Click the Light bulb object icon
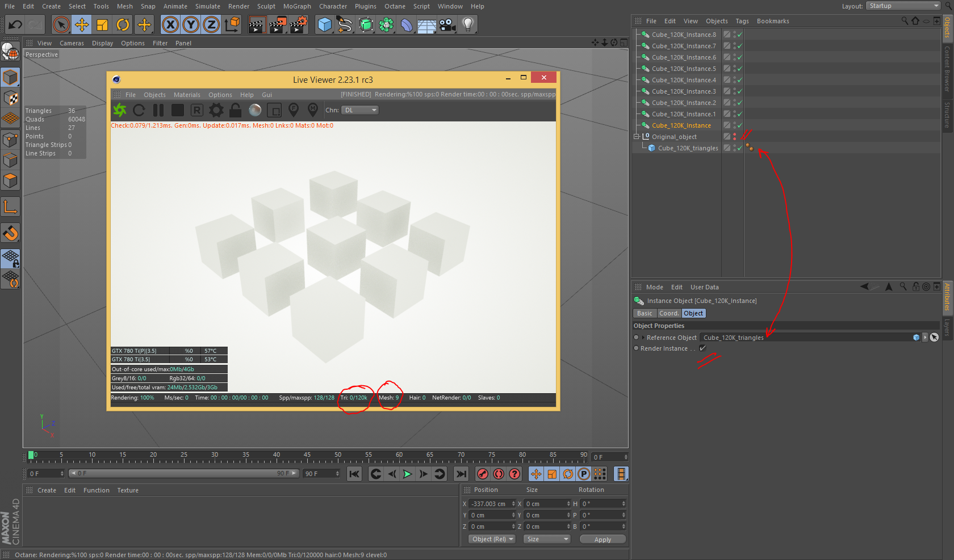 point(468,25)
